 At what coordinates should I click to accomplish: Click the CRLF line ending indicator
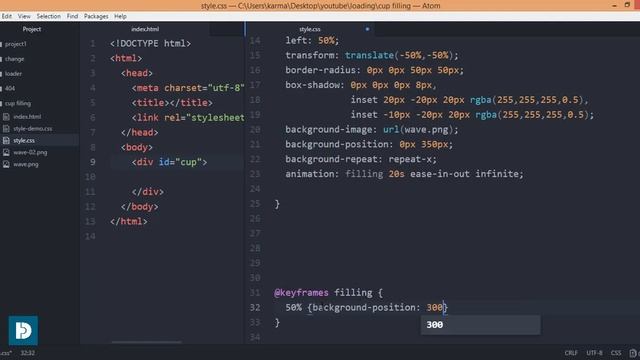coord(571,353)
